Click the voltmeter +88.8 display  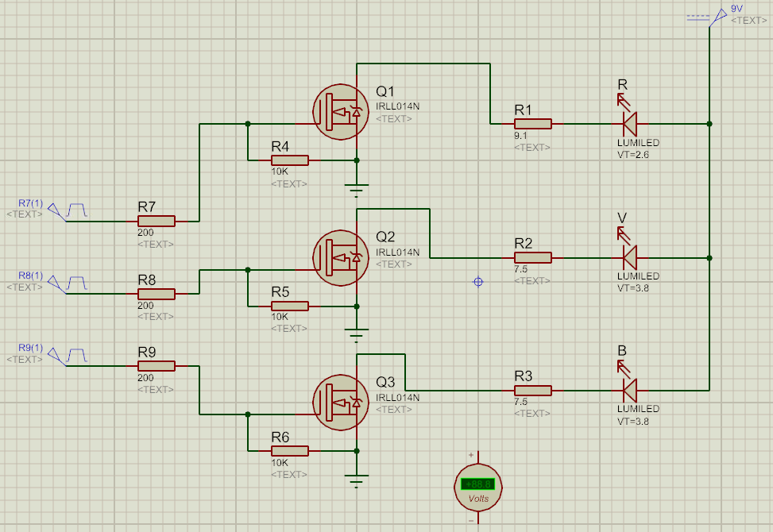click(477, 484)
